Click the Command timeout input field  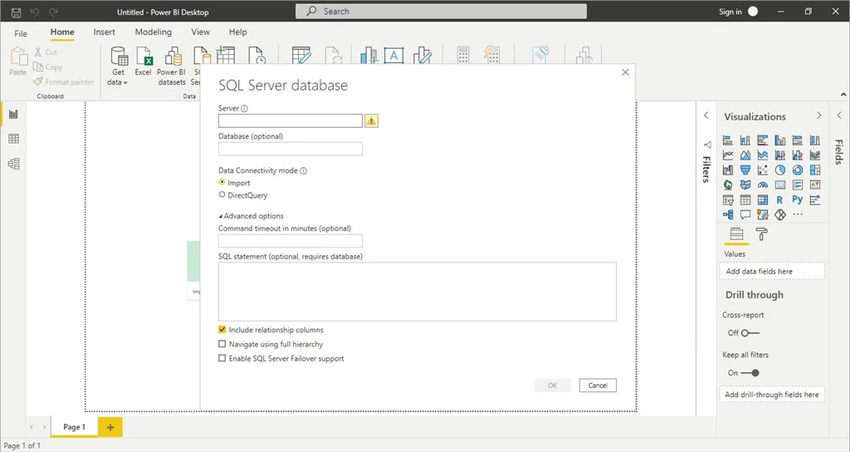pyautogui.click(x=290, y=241)
